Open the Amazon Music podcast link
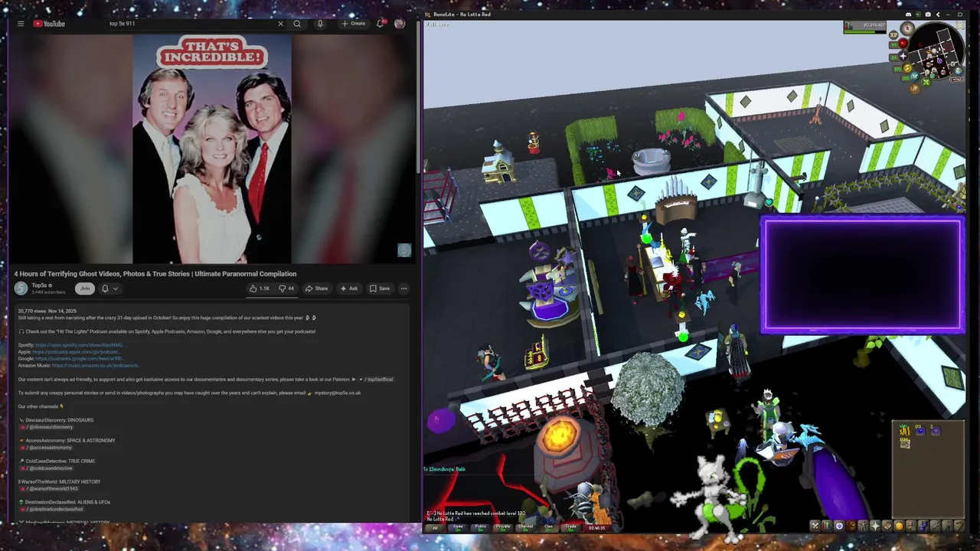The width and height of the screenshot is (980, 551). [96, 366]
